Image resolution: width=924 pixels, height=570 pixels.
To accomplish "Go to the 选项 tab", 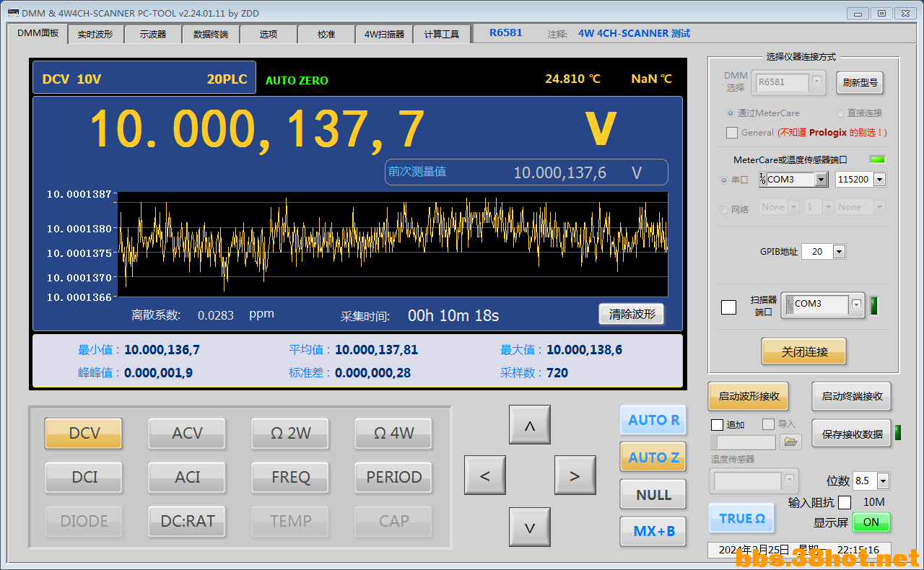I will pos(269,34).
